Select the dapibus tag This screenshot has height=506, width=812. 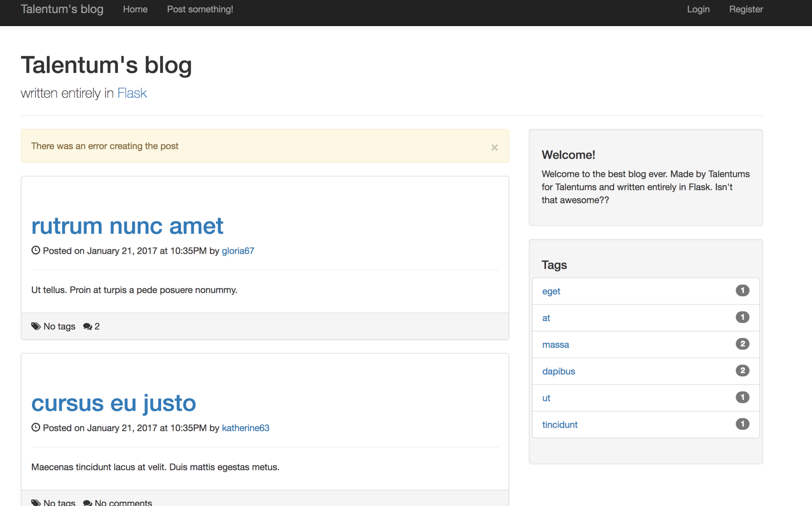point(558,371)
